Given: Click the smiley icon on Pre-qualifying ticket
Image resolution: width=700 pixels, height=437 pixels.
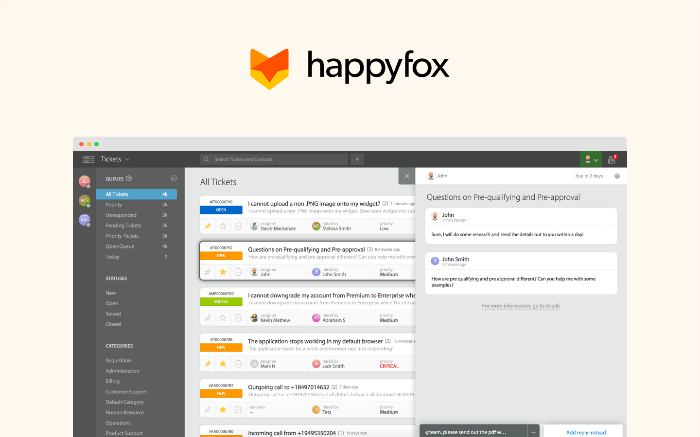Looking at the screenshot, I should pyautogui.click(x=238, y=271).
